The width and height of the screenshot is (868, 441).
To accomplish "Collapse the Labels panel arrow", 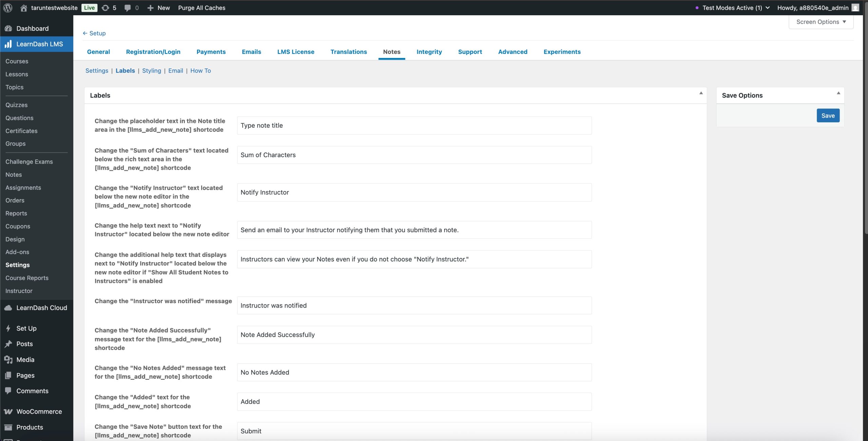I will [701, 93].
